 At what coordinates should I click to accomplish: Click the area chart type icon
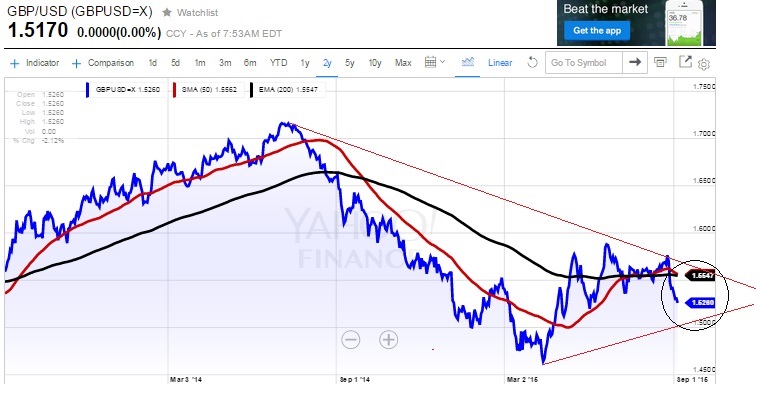pyautogui.click(x=467, y=62)
